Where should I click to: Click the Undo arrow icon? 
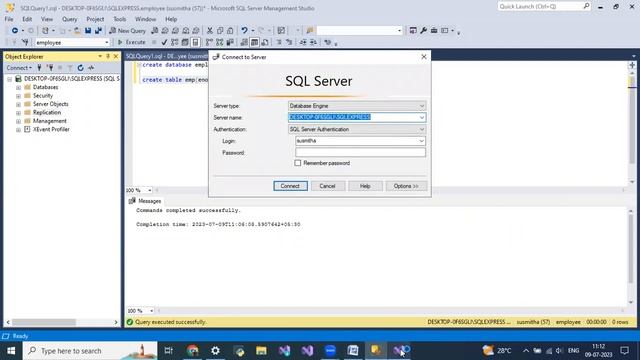tap(244, 31)
